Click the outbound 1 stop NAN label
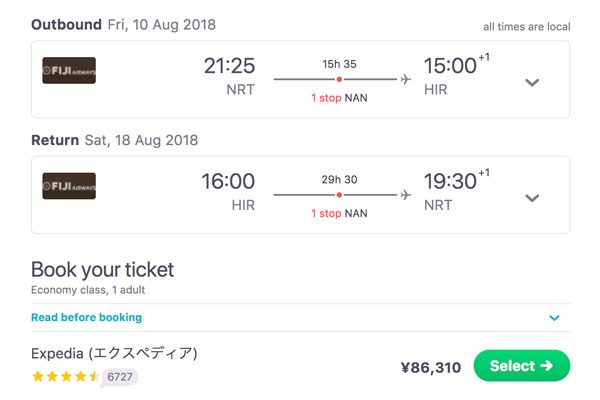 (x=339, y=98)
